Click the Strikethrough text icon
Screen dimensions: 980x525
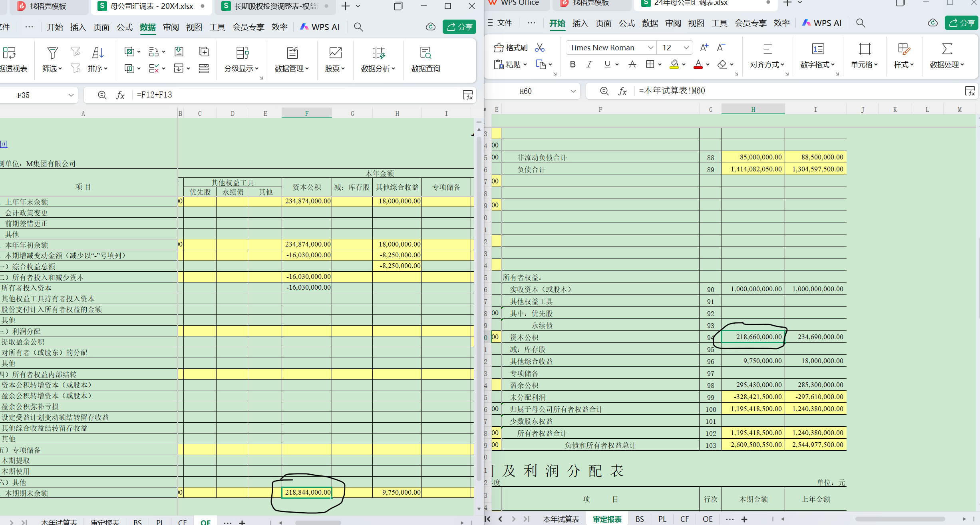click(x=632, y=64)
